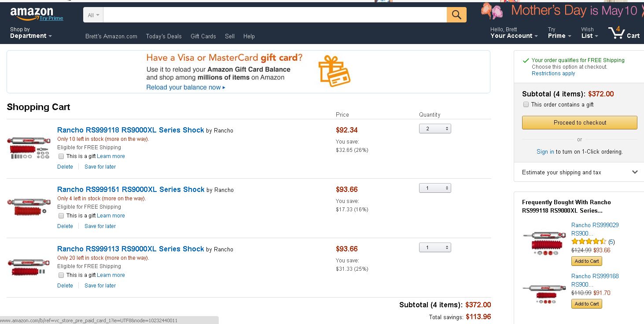Open Rancho RS999118 shock product thumbnail
This screenshot has width=644, height=324.
(29, 147)
